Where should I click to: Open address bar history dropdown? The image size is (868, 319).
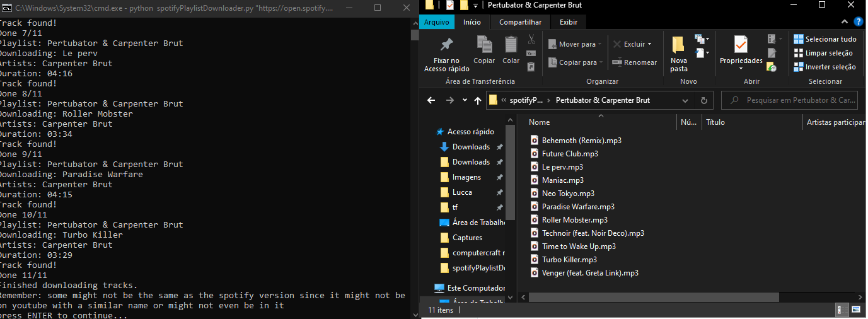[685, 100]
